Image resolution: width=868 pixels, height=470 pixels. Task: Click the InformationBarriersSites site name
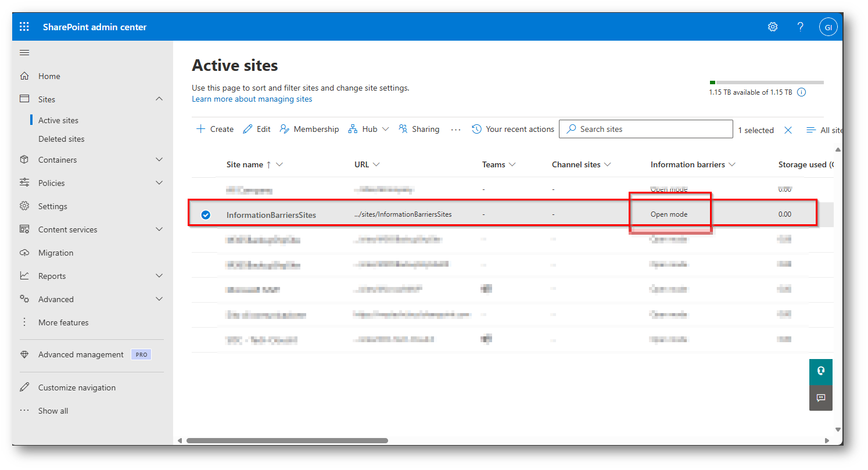pyautogui.click(x=271, y=214)
